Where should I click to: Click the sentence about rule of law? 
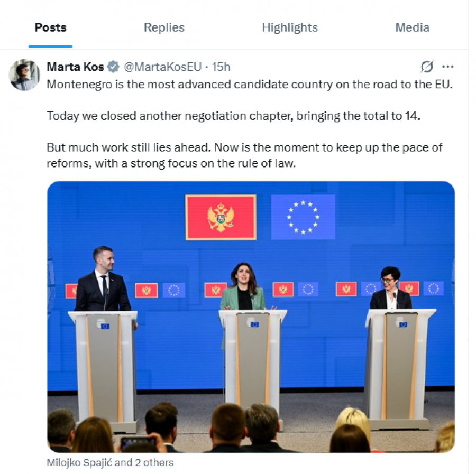pos(244,155)
